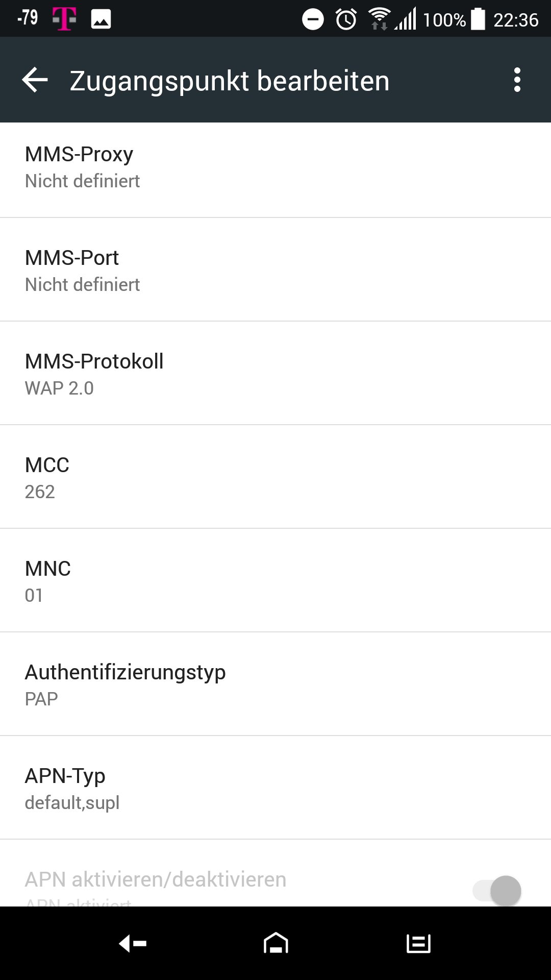Tap the alarm clock status icon
Image resolution: width=551 pixels, height=980 pixels.
(x=346, y=19)
